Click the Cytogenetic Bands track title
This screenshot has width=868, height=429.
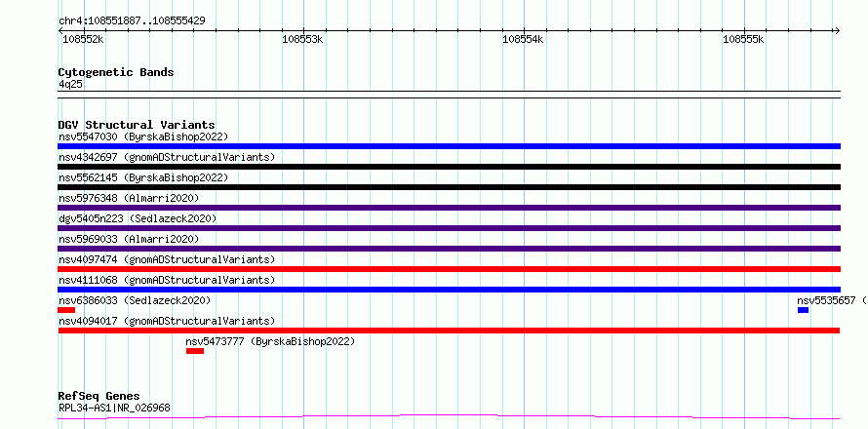click(116, 72)
